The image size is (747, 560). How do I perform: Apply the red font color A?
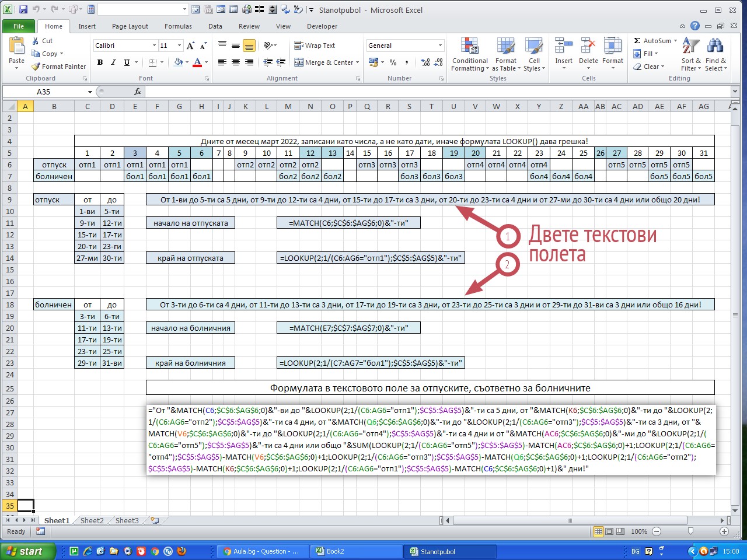197,62
